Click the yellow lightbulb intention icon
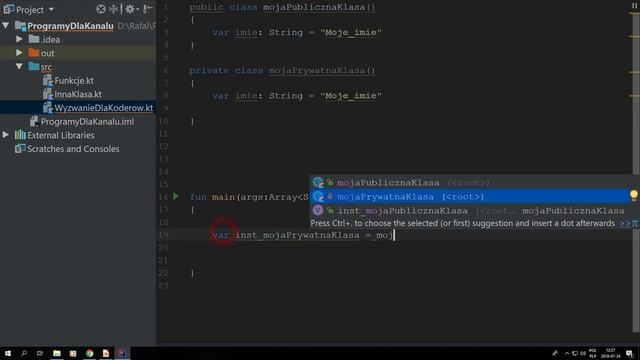 (x=634, y=196)
